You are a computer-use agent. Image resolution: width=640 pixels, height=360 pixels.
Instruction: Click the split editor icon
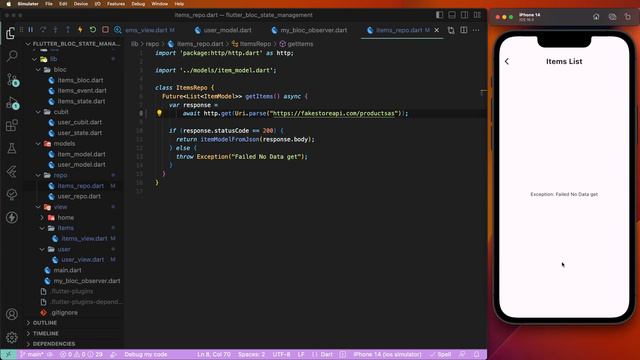(x=464, y=30)
